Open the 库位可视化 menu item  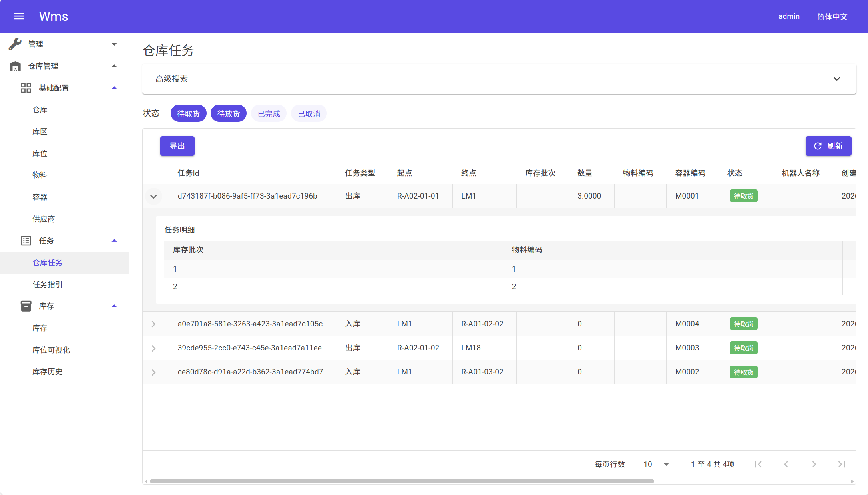click(51, 350)
